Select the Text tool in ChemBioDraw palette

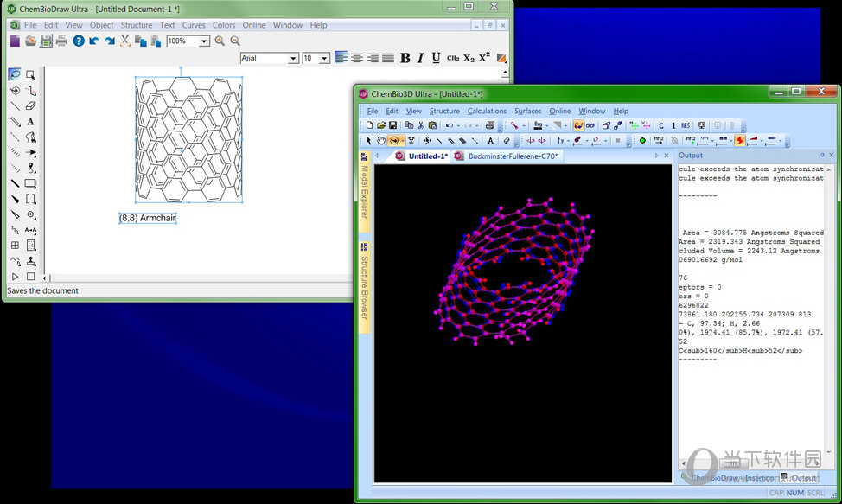[x=30, y=121]
